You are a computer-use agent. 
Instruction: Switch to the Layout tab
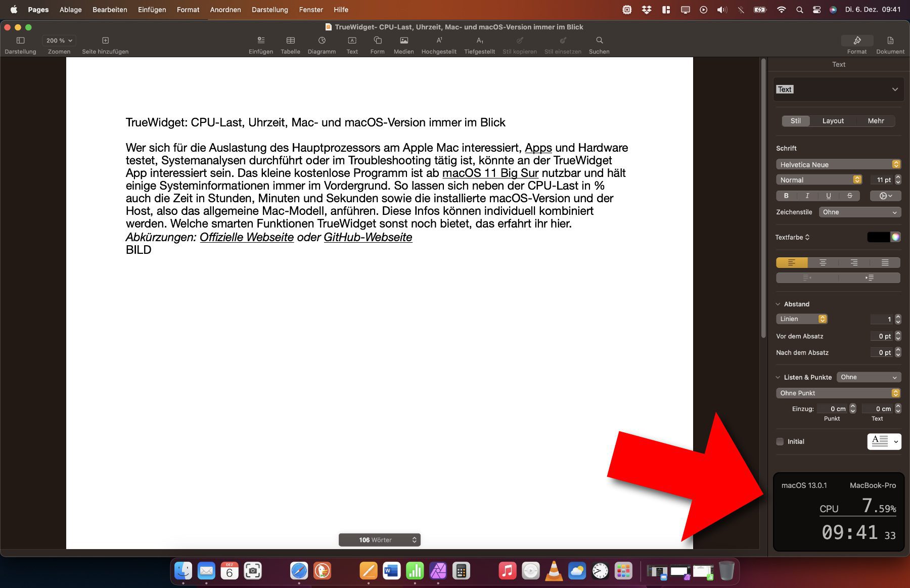click(x=833, y=121)
